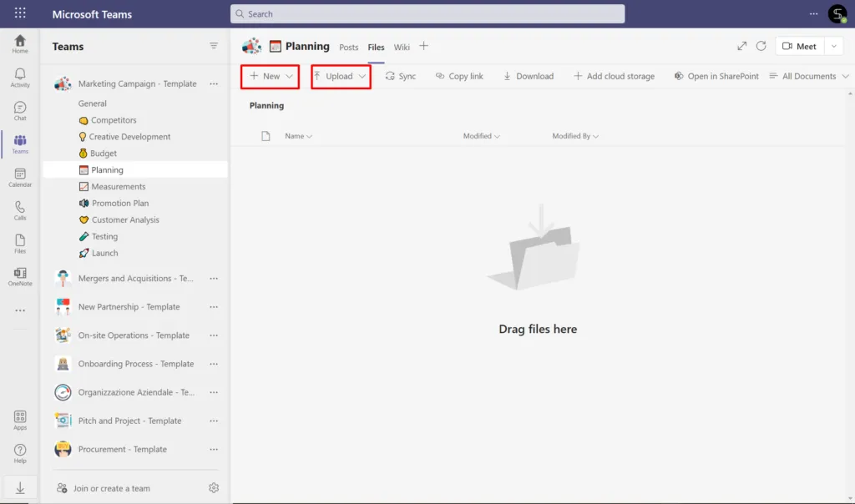Open more options for New Partnership team
The height and width of the screenshot is (504, 855).
214,307
